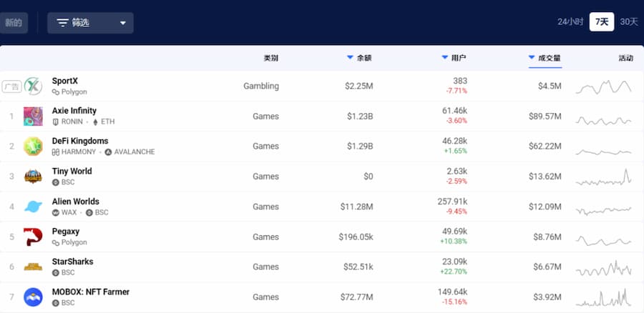Open the MOBOX blue circle icon
This screenshot has width=644, height=313.
(33, 297)
